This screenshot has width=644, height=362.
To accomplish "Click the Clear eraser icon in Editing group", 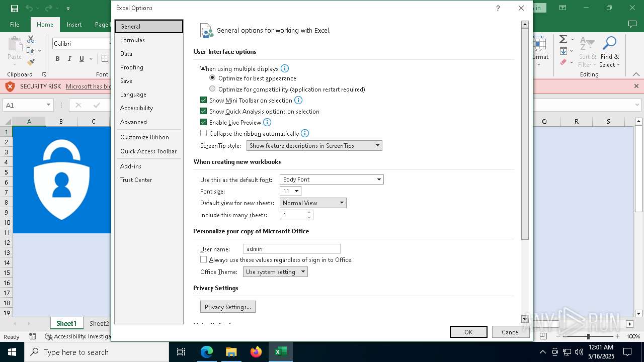I will (x=563, y=62).
